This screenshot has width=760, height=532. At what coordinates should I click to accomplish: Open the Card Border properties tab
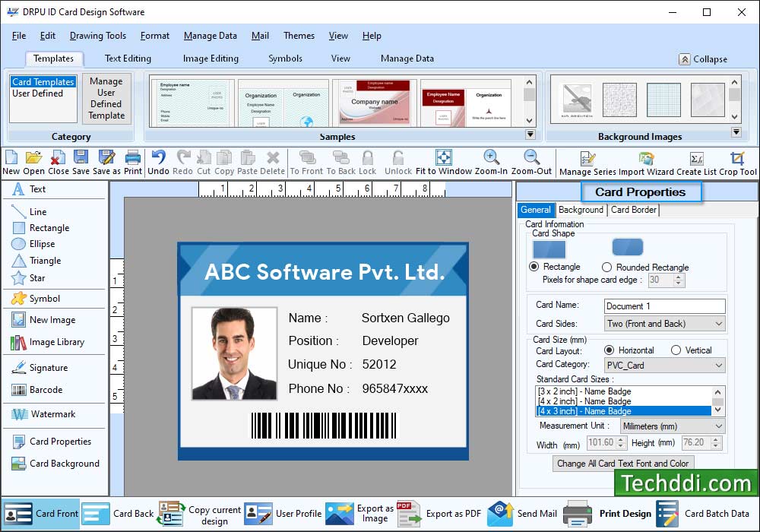[634, 210]
